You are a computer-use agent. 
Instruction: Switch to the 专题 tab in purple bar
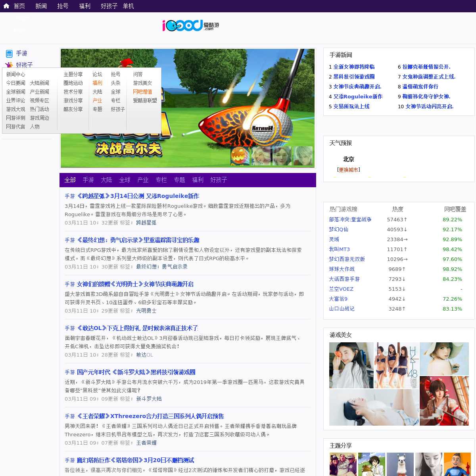[x=179, y=180]
